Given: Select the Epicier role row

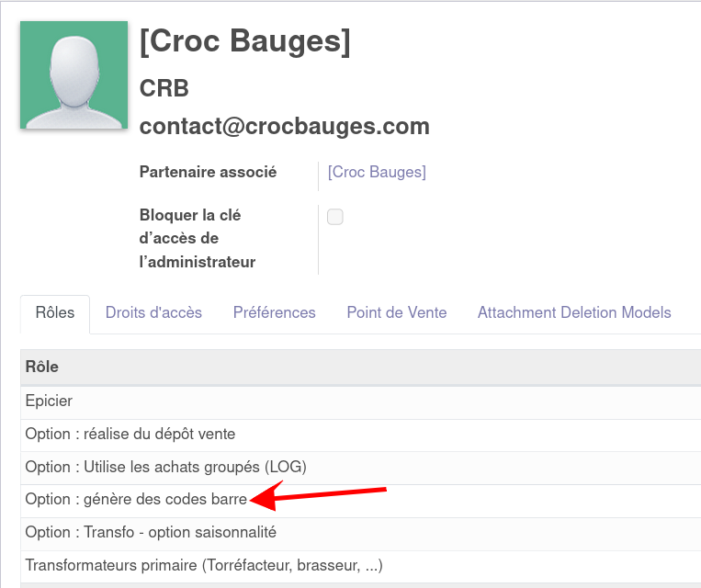Looking at the screenshot, I should (50, 401).
